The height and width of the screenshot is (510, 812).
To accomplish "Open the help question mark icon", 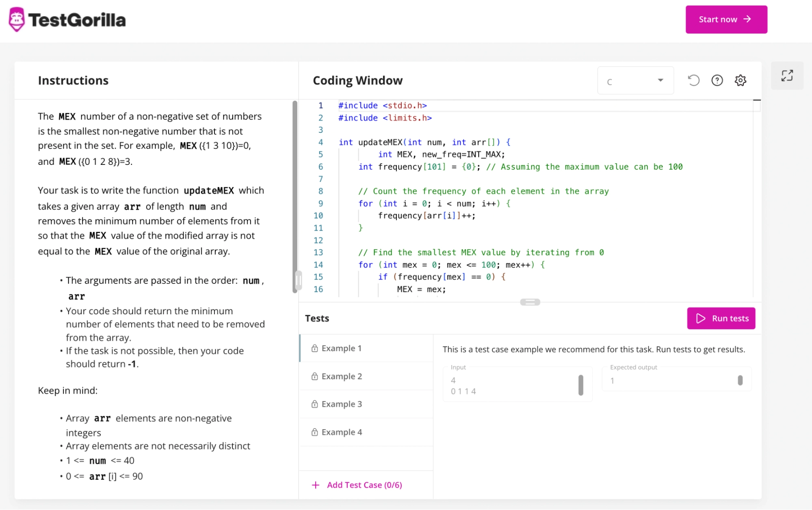I will click(717, 80).
